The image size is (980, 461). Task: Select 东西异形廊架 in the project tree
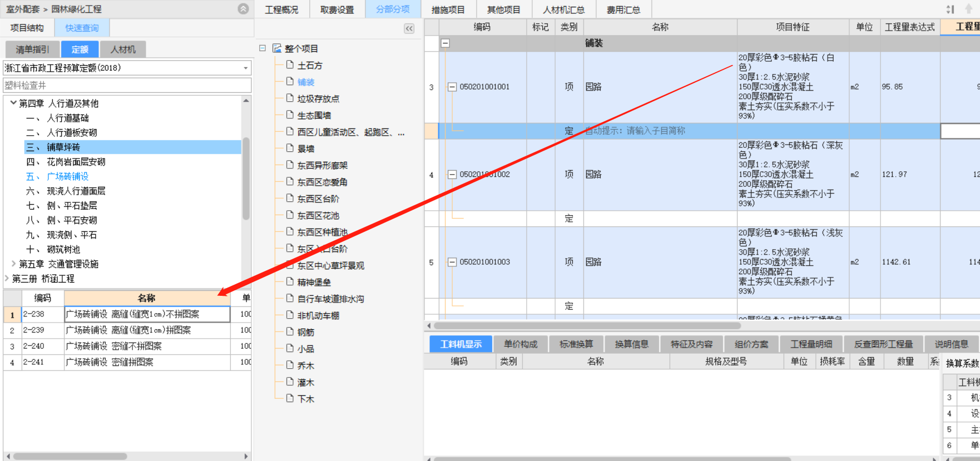[x=323, y=165]
